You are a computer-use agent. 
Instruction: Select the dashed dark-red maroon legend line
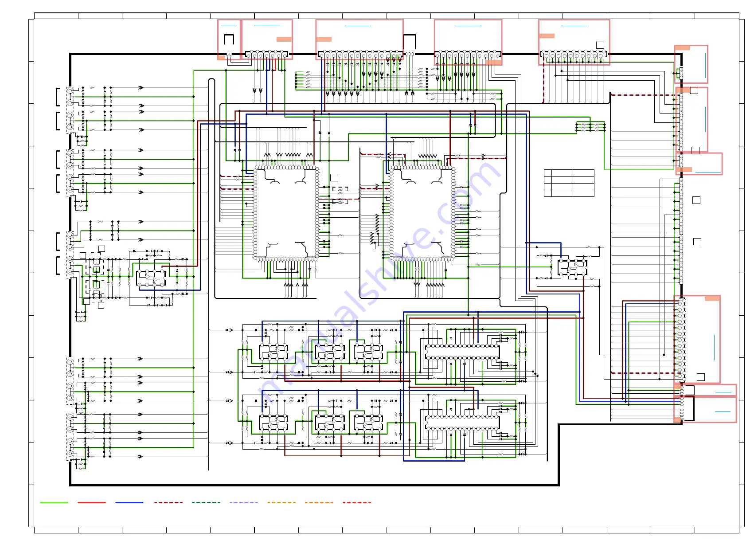point(168,502)
